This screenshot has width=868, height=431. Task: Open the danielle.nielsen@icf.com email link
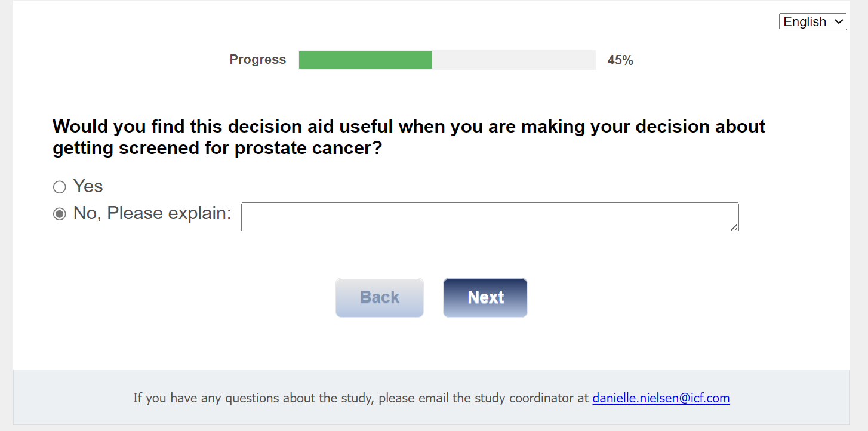(661, 398)
